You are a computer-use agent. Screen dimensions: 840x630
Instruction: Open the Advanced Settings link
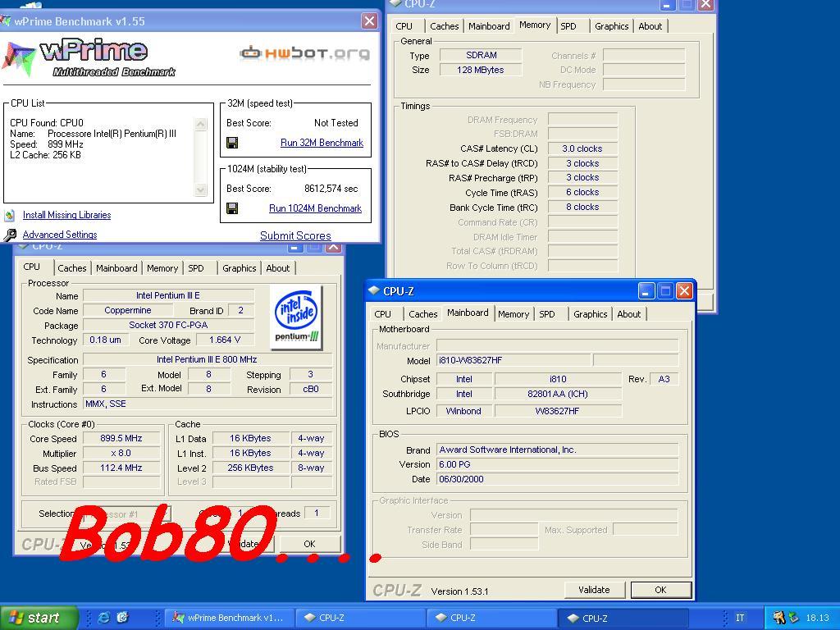pos(60,235)
